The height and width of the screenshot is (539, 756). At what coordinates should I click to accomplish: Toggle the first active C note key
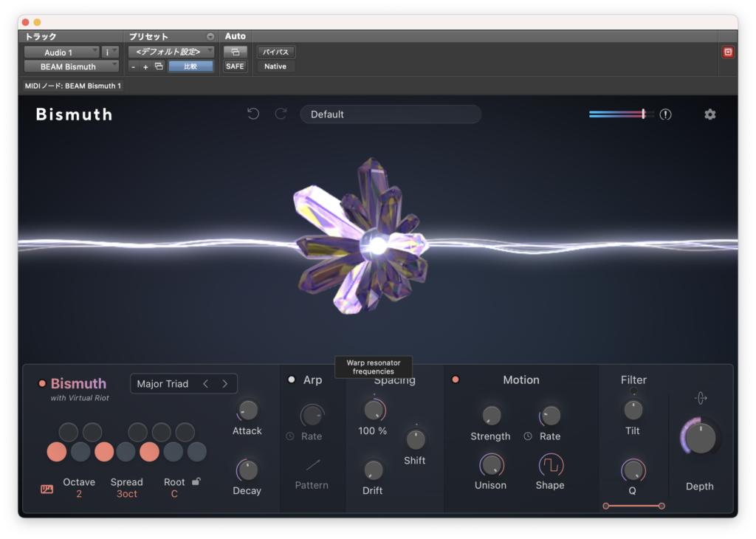click(56, 452)
